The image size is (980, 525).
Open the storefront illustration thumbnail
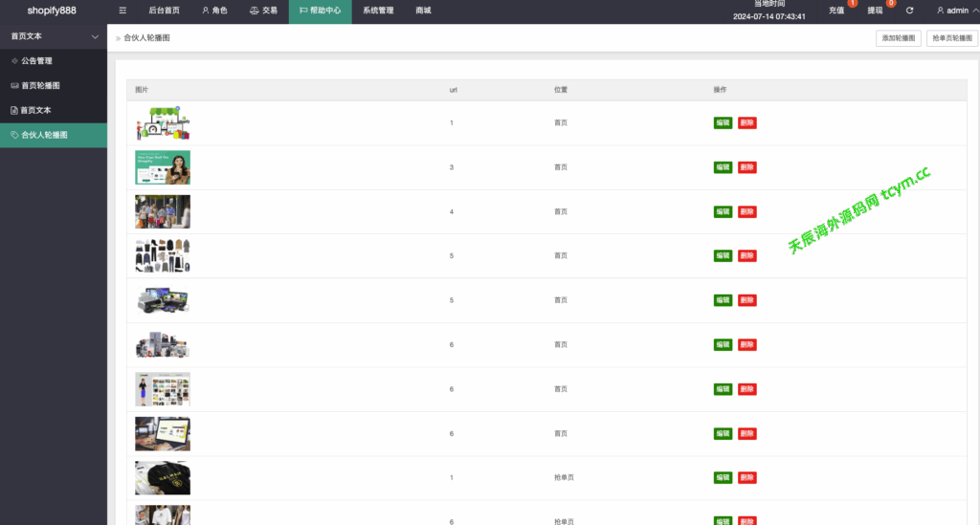coord(163,123)
